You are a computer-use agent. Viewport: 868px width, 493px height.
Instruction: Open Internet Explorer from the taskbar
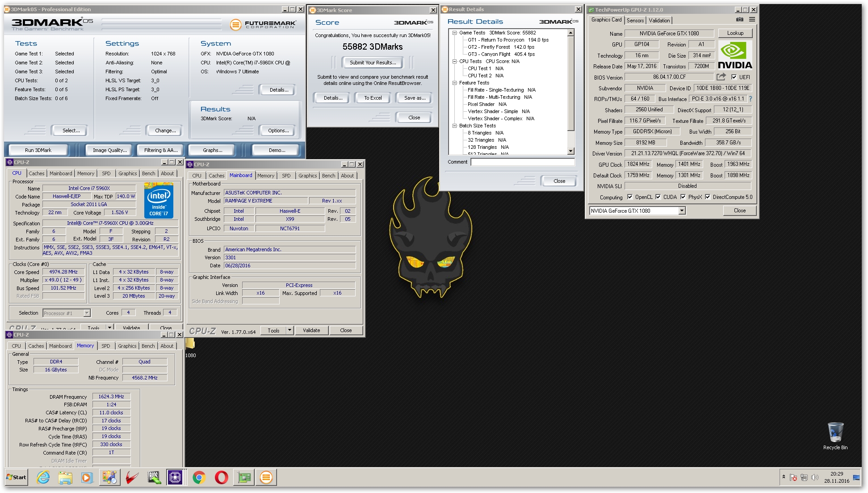[43, 477]
